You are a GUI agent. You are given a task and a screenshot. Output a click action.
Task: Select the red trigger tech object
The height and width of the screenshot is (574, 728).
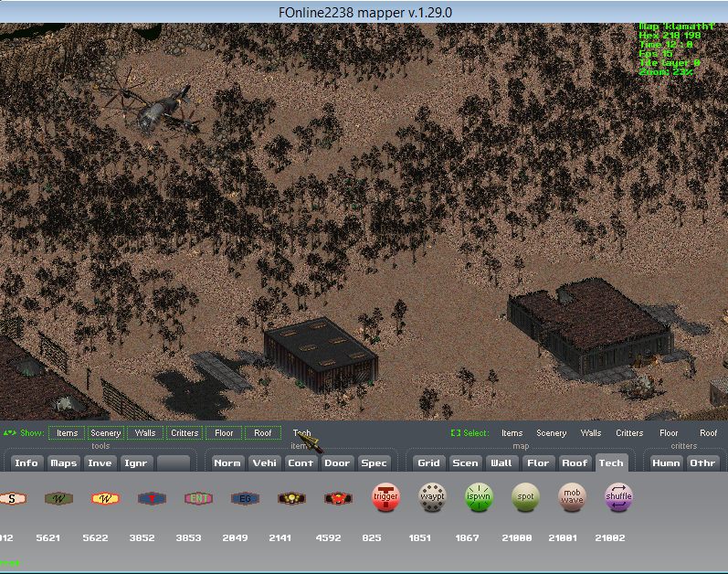coord(385,498)
